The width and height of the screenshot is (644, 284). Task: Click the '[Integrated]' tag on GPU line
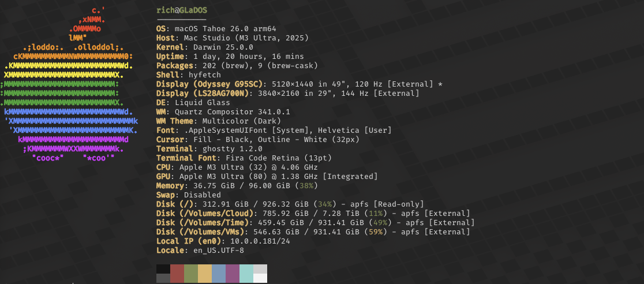350,176
